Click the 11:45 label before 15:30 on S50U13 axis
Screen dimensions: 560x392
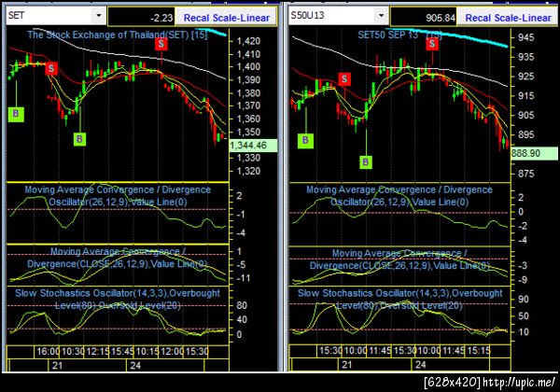(380, 351)
